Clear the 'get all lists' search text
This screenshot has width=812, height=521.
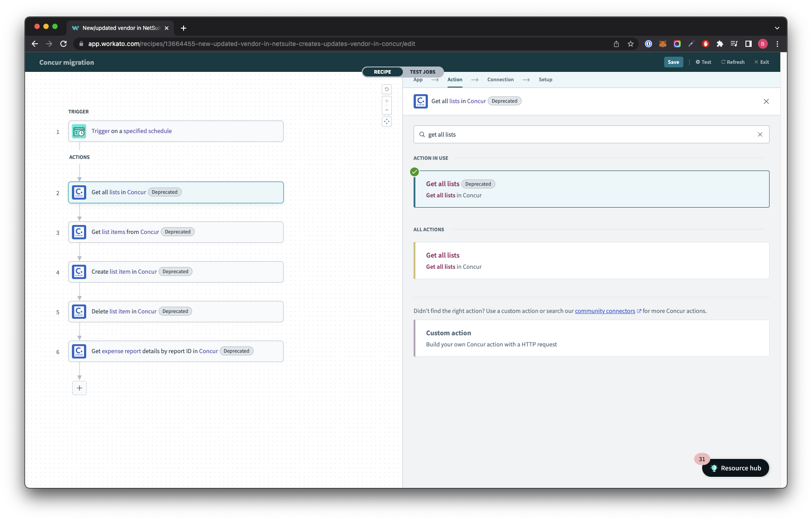(760, 134)
